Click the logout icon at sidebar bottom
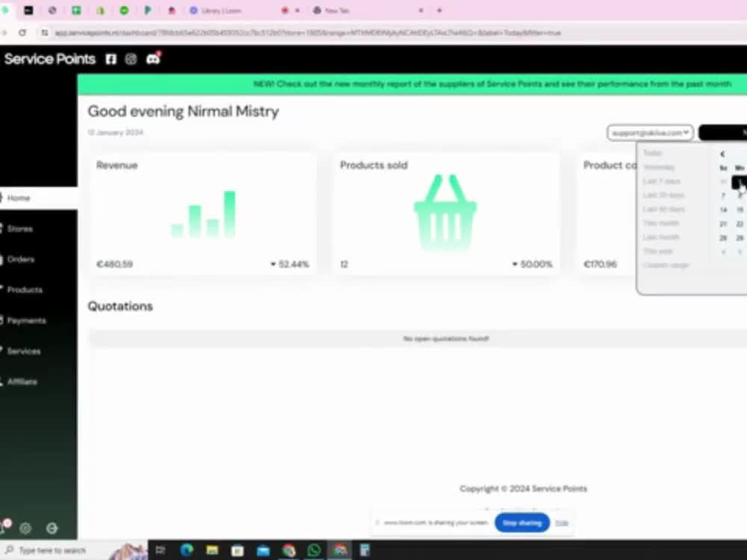This screenshot has width=747, height=560. [x=52, y=528]
